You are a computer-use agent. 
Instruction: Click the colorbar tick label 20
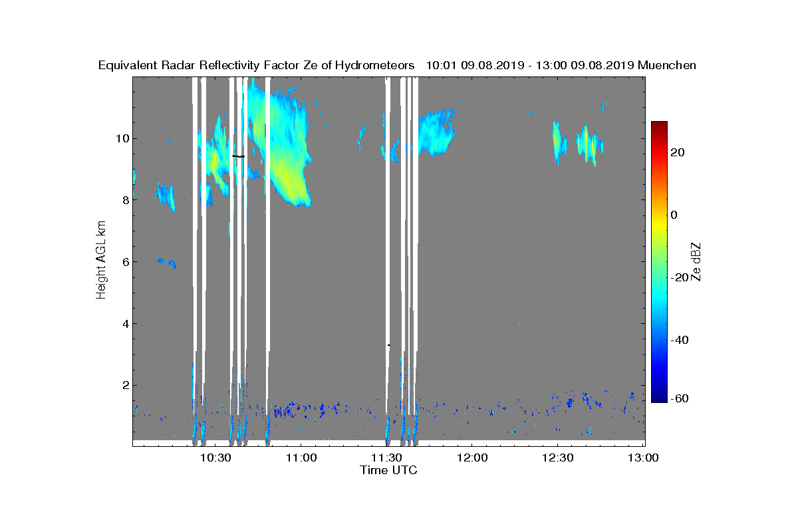pos(678,152)
